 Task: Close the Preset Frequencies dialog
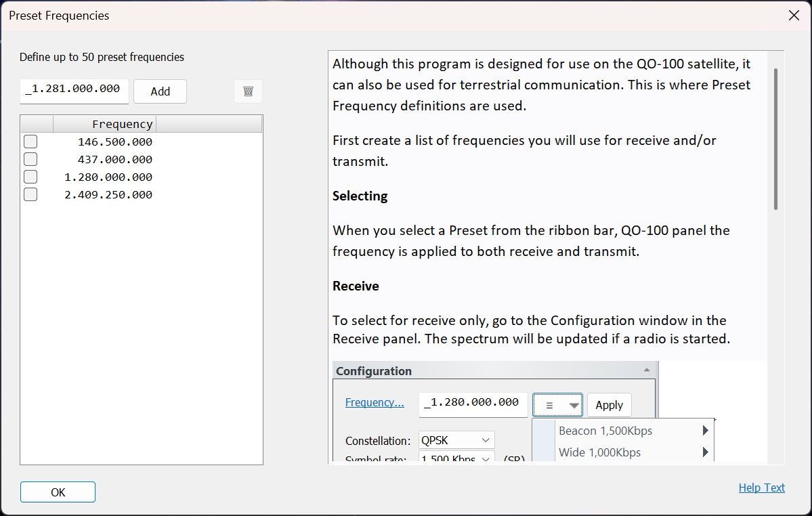[794, 16]
